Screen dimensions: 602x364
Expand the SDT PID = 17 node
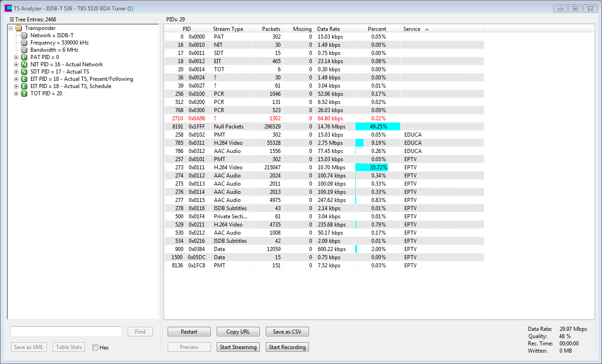coord(16,72)
